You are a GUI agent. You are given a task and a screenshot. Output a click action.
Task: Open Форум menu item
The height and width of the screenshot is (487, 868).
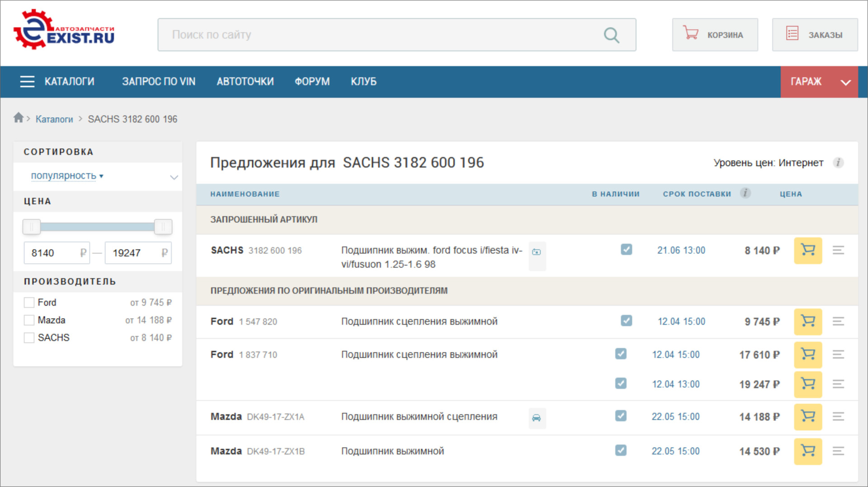pyautogui.click(x=312, y=82)
